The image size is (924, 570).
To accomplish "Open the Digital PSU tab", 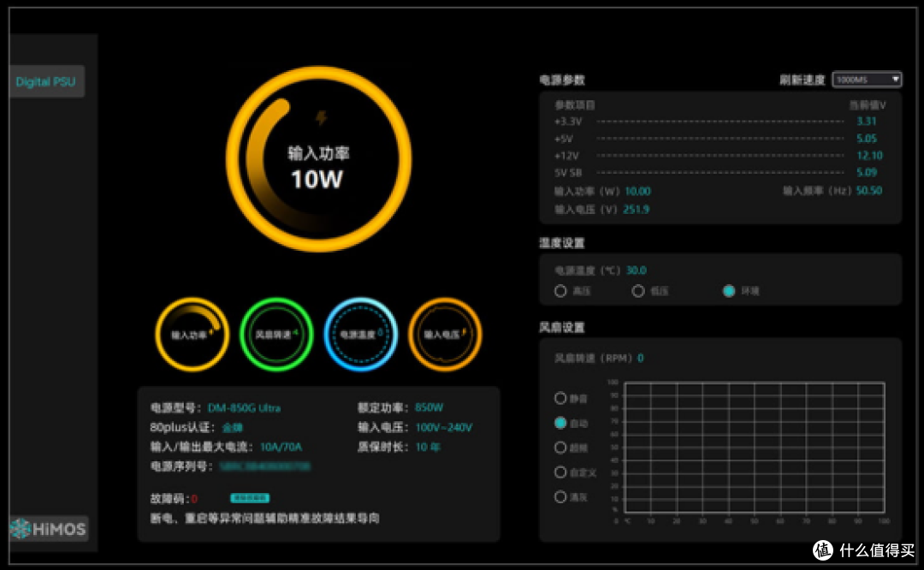I will 46,81.
